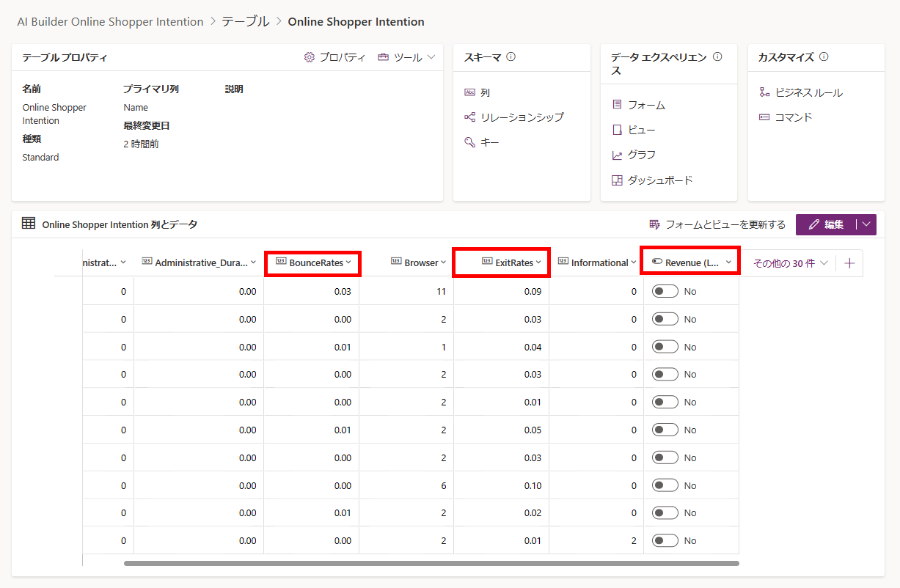Click プライマリ列 value Name
900x588 pixels.
(x=136, y=107)
